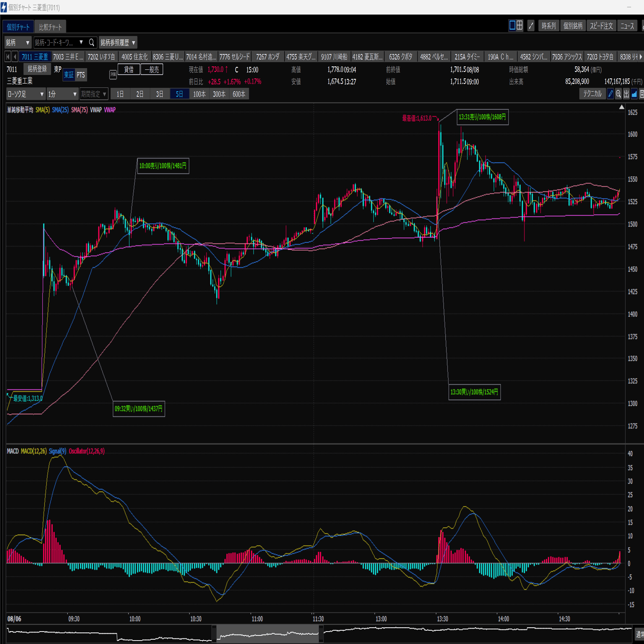The width and height of the screenshot is (644, 644).
Task: Advance stock tabs with right arrow
Action: (x=641, y=57)
